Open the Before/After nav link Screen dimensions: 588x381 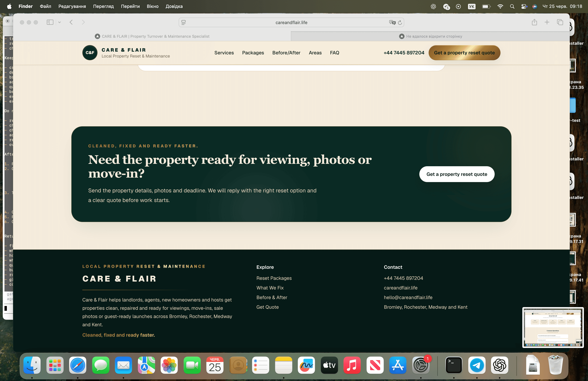[286, 53]
